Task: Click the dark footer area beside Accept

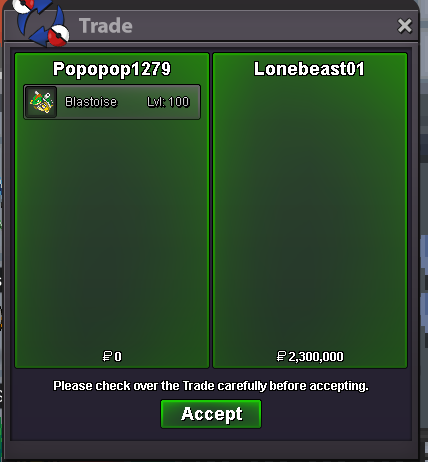Action: (333, 415)
